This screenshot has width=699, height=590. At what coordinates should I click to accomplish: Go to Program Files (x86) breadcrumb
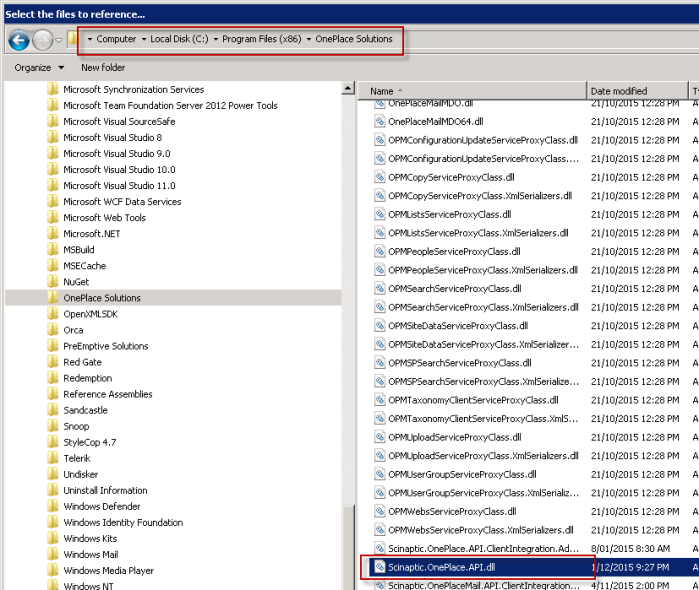262,39
